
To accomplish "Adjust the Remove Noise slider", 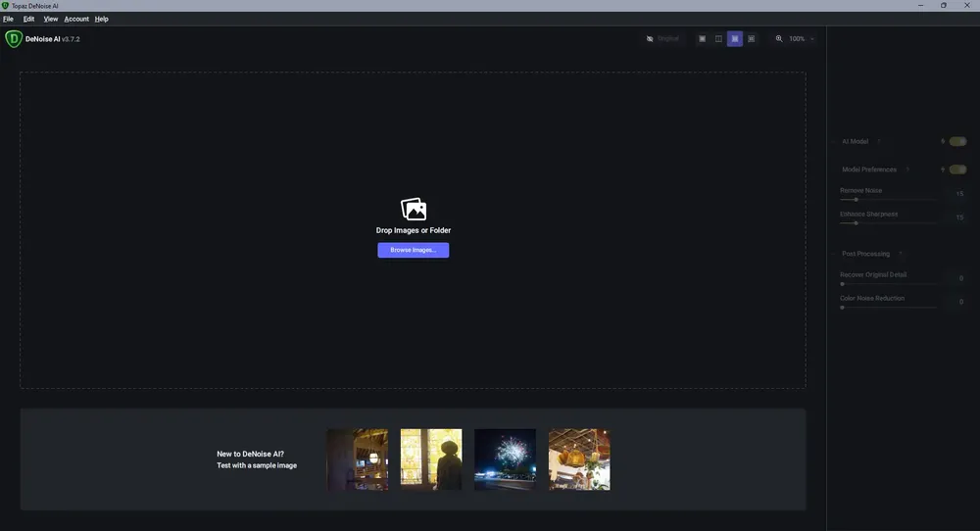I will click(x=888, y=199).
